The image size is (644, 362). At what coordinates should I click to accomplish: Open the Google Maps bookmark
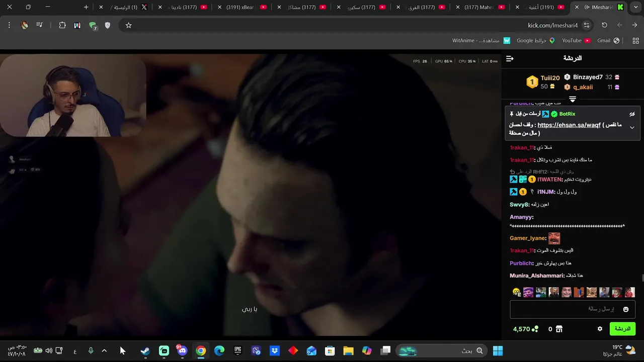click(536, 40)
